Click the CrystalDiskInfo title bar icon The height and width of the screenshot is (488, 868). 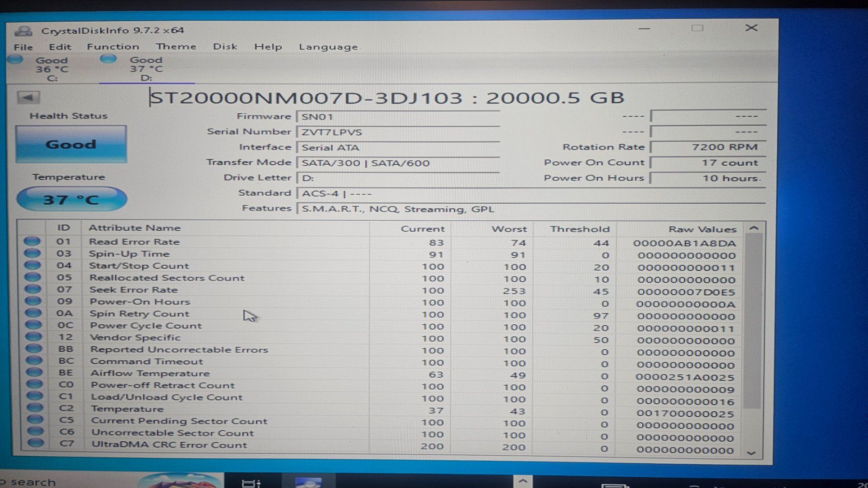tap(23, 31)
